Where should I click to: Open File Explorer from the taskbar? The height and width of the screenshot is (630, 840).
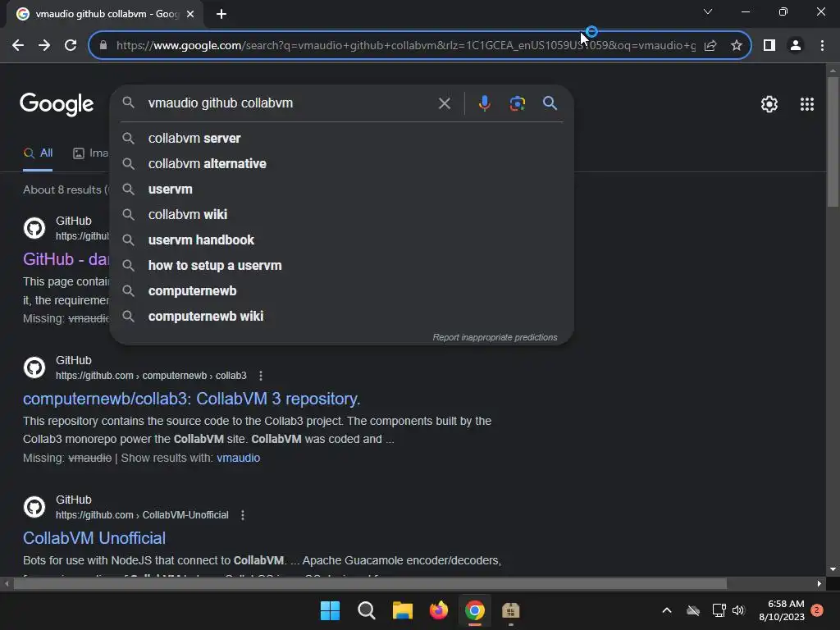[x=402, y=610]
